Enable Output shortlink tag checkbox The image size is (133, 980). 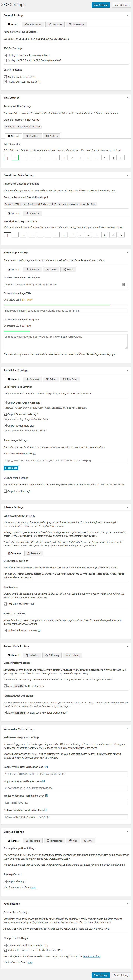click(5, 491)
